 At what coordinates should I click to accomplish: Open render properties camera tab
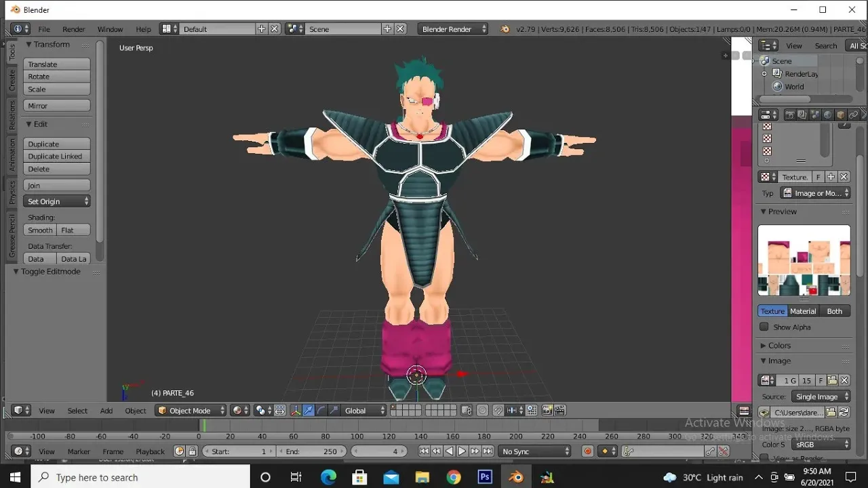tap(790, 115)
